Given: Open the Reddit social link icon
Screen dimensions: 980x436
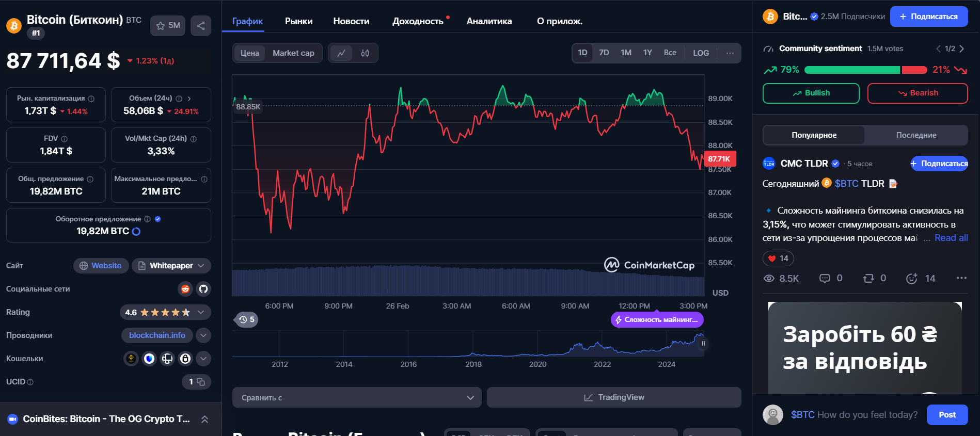Looking at the screenshot, I should point(185,289).
